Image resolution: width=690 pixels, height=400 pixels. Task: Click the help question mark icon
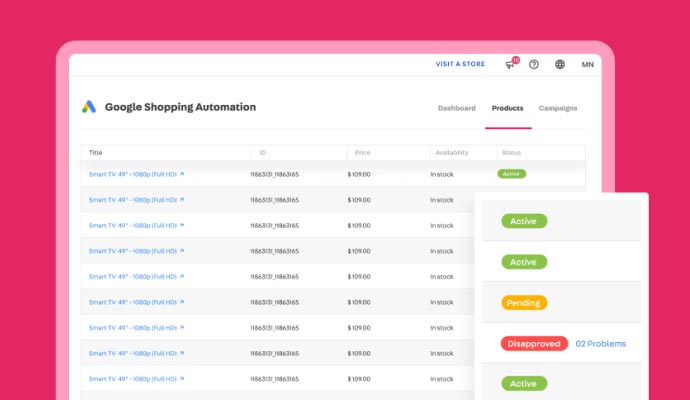[534, 64]
